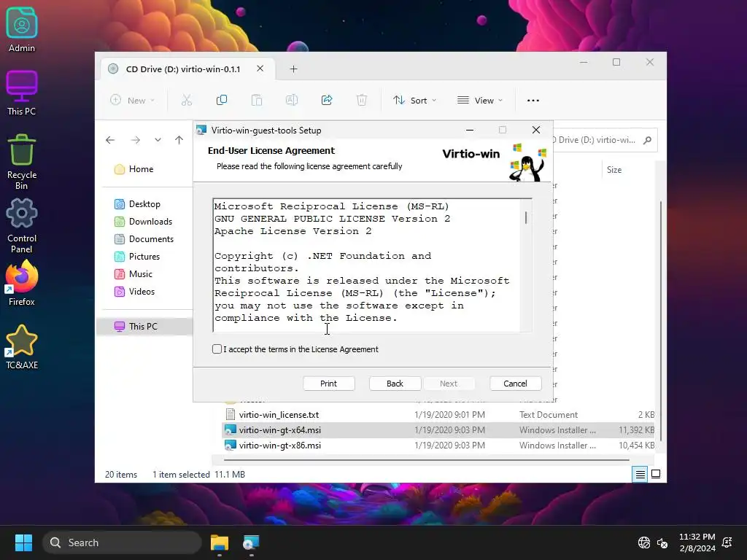Click the Recycle Bin desktop icon
747x560 pixels.
pos(21,162)
